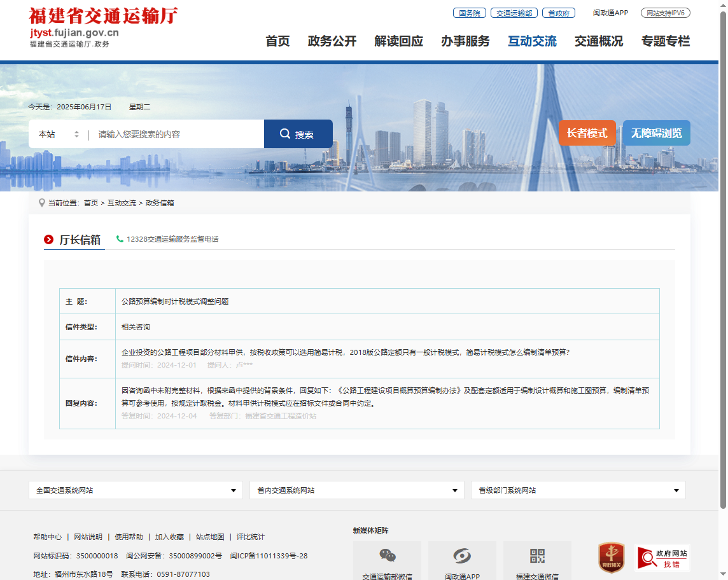
Task: Click the 闽政通APP logo icon
Action: tap(462, 556)
